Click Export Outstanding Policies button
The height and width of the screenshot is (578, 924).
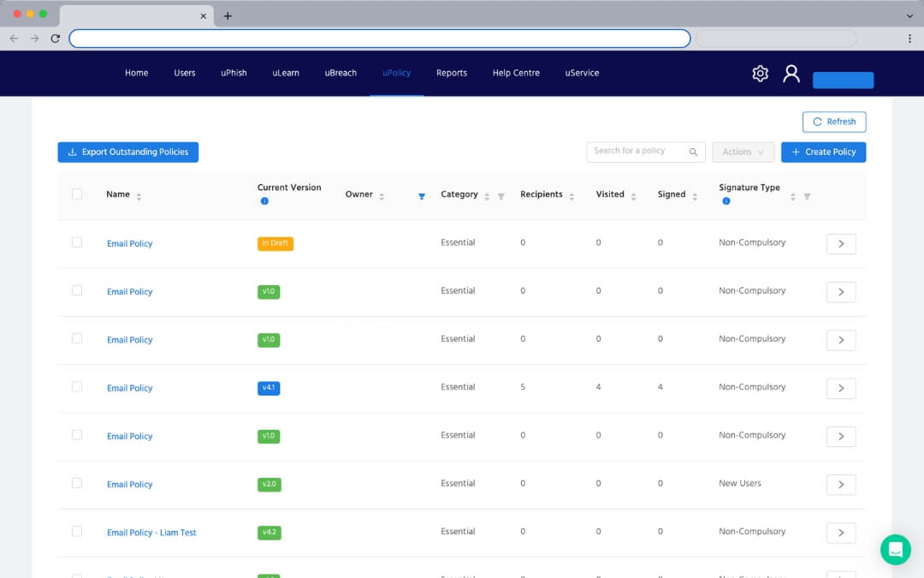pyautogui.click(x=128, y=152)
